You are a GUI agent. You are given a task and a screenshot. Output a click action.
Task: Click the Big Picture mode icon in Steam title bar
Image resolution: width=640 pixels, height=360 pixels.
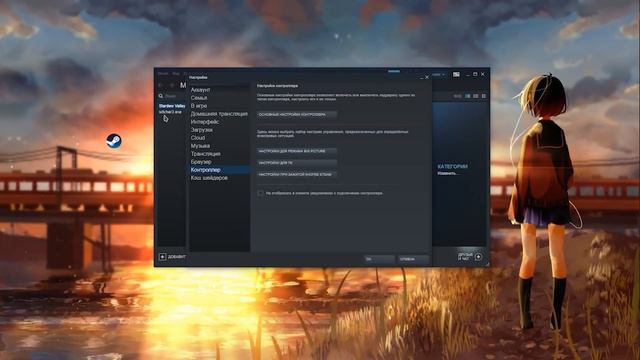pyautogui.click(x=456, y=74)
